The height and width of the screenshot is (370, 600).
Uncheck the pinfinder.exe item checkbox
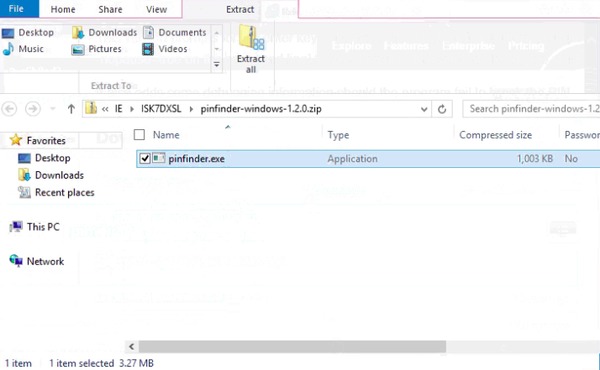tap(145, 158)
